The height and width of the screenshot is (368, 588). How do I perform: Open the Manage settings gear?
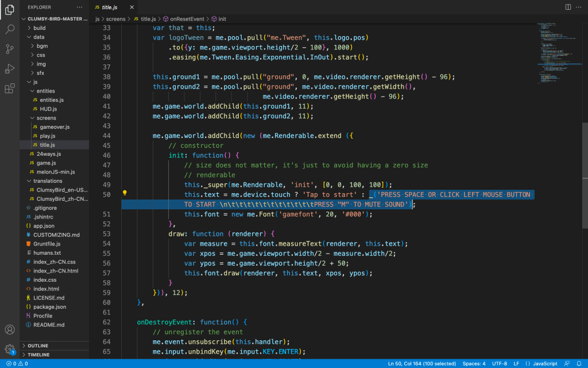coord(10,349)
